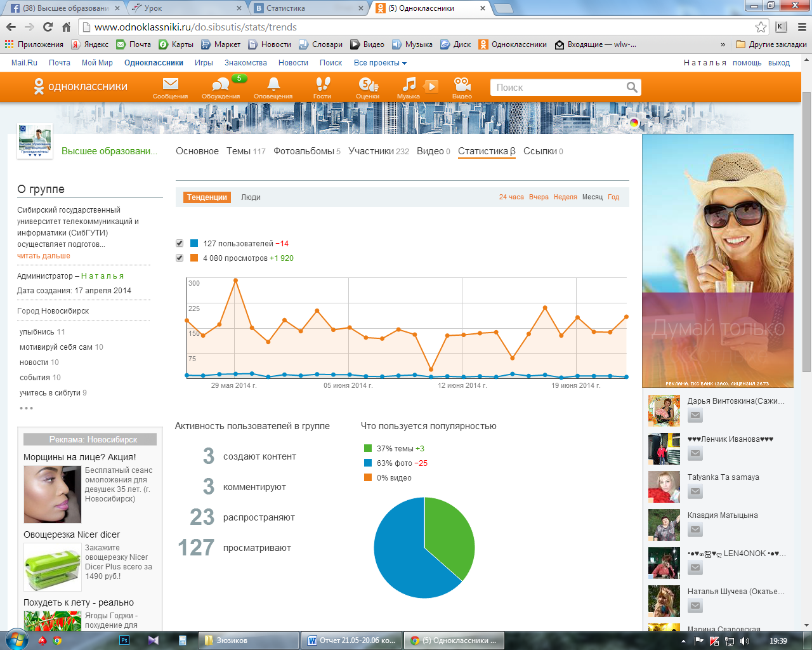Open the Зюзиков folder in taskbar
Screen dimensions: 812x650
pos(249,640)
